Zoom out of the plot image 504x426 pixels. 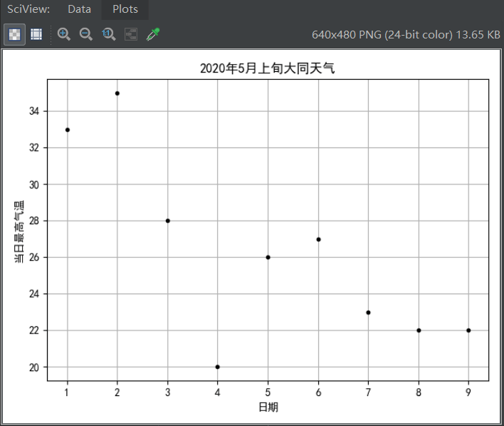click(x=86, y=34)
